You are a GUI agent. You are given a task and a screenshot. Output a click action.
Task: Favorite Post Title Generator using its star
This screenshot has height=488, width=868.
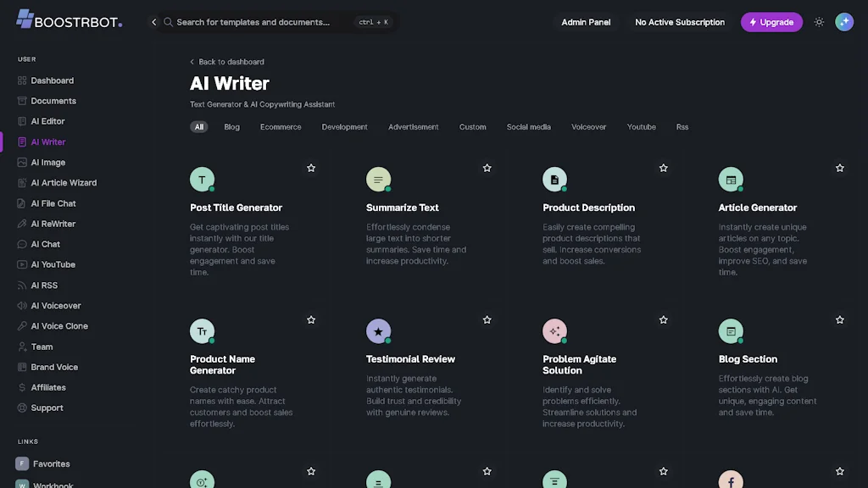coord(311,168)
